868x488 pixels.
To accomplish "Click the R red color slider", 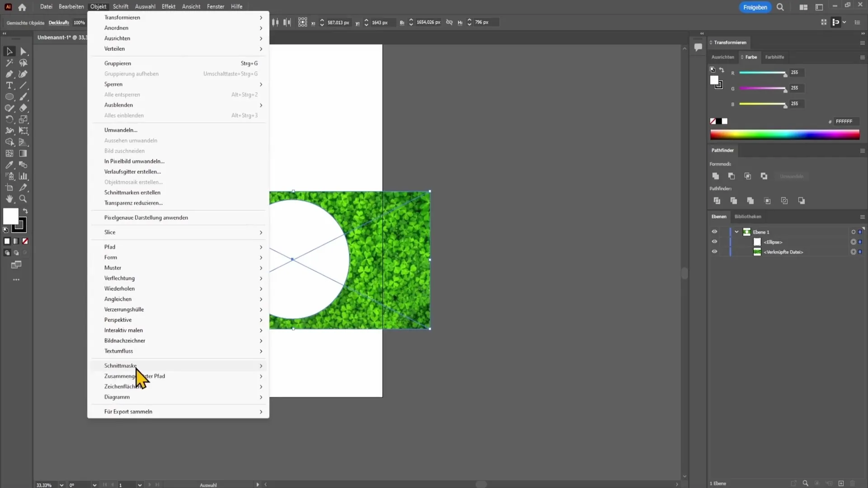I will [763, 73].
